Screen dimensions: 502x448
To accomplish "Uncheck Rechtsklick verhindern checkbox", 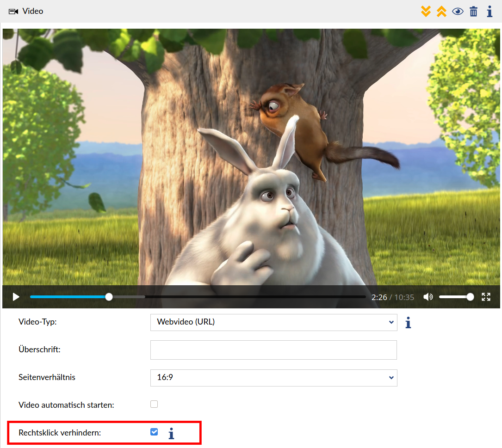I will tap(154, 432).
